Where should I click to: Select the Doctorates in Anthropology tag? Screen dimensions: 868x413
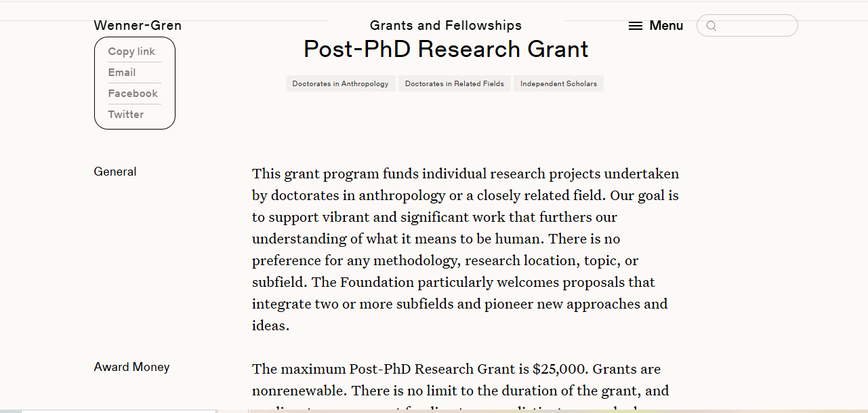[x=340, y=83]
